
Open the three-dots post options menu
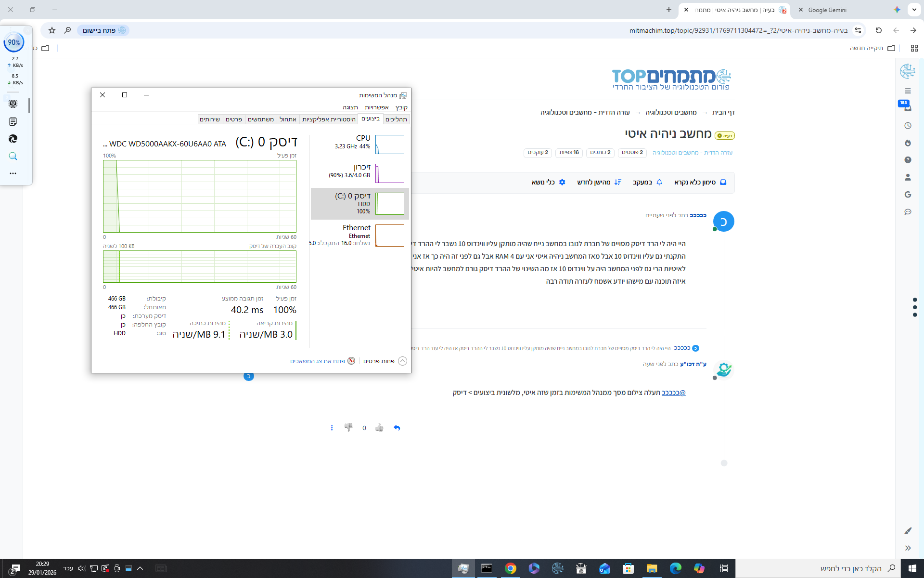coord(332,428)
